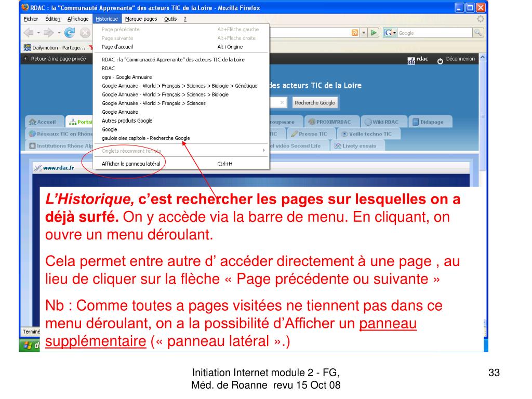Open search engine chooser dropdown arrow
This screenshot has height=399, width=532.
pyautogui.click(x=395, y=33)
